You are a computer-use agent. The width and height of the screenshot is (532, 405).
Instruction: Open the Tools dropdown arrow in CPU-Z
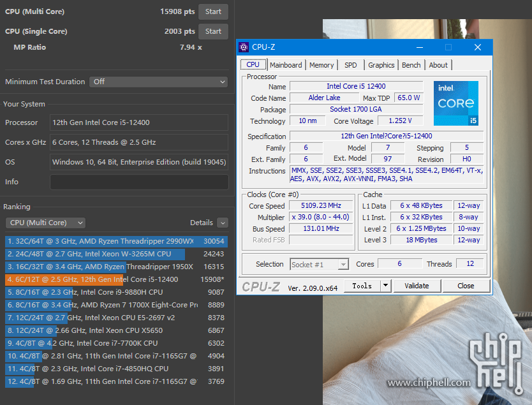pyautogui.click(x=385, y=286)
